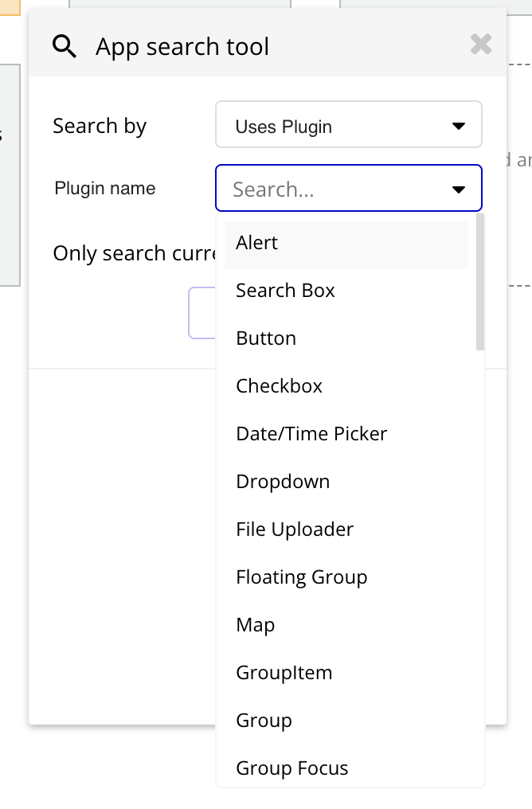Pick Group Focus from the list
The height and width of the screenshot is (809, 532).
click(x=292, y=768)
